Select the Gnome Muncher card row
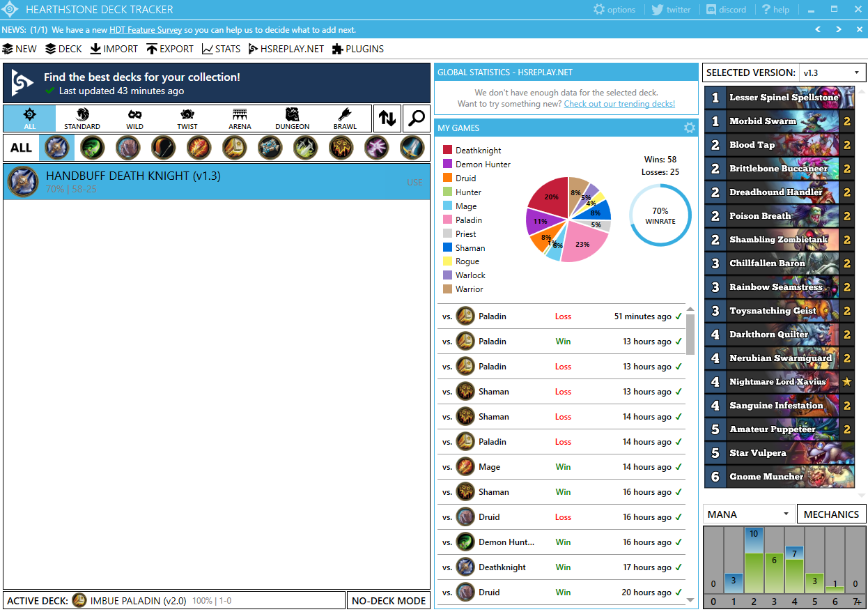This screenshot has width=868, height=612. point(780,477)
